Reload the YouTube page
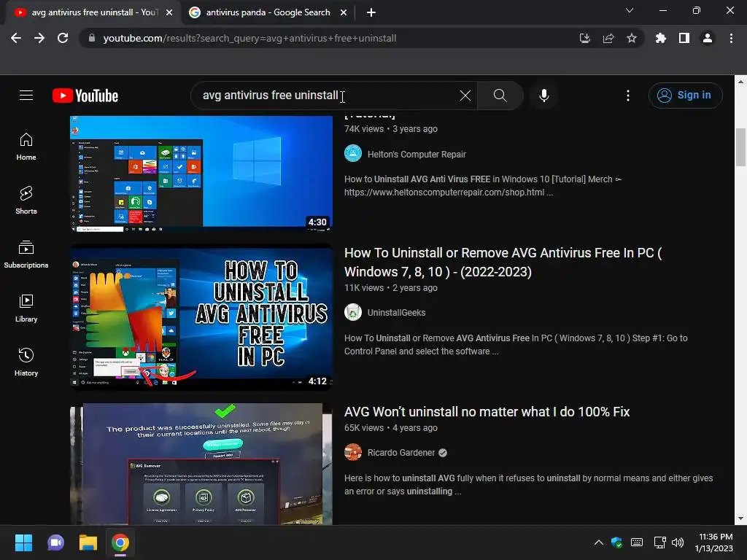This screenshot has height=560, width=747. click(63, 38)
